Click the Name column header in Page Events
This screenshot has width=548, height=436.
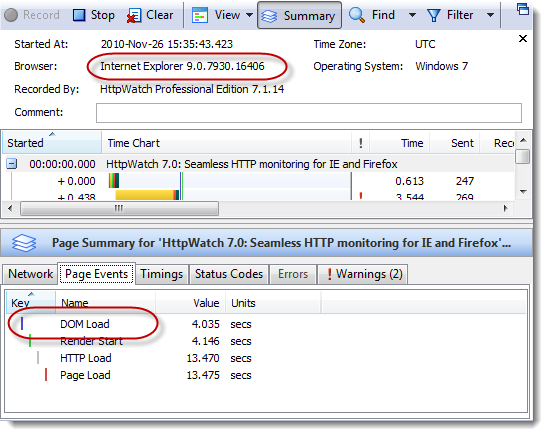(105, 303)
